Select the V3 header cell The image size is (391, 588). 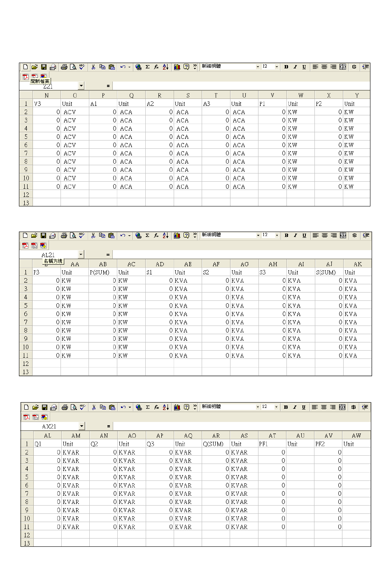point(47,104)
